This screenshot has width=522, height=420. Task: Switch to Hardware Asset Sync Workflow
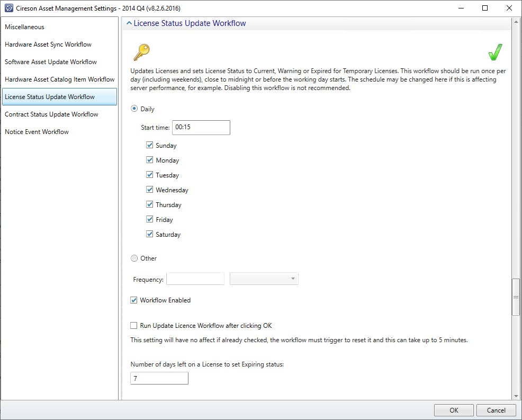[x=48, y=44]
